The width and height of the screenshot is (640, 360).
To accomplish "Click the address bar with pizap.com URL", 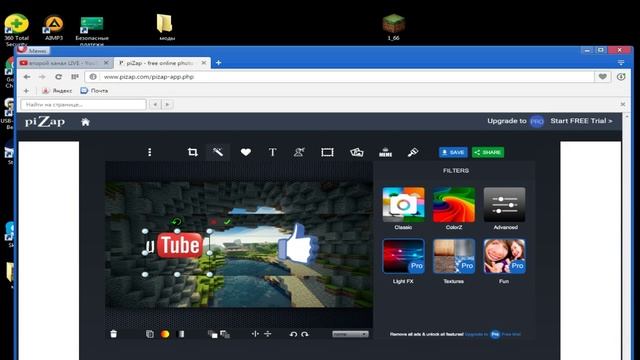I will click(339, 77).
